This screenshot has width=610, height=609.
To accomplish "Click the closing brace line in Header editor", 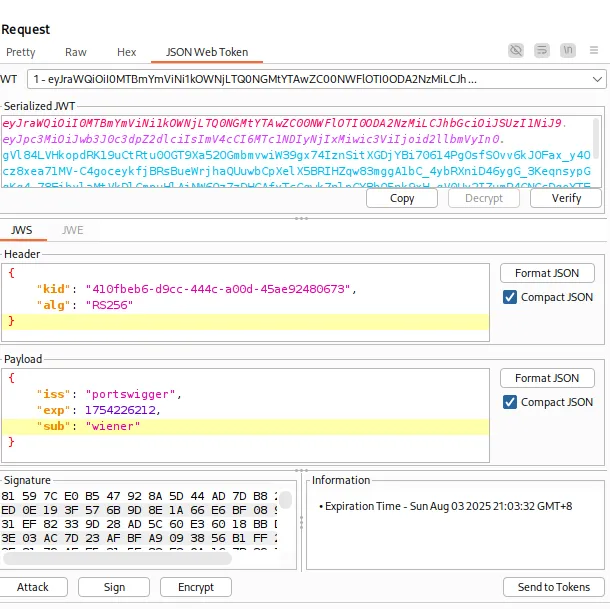I will coord(245,321).
